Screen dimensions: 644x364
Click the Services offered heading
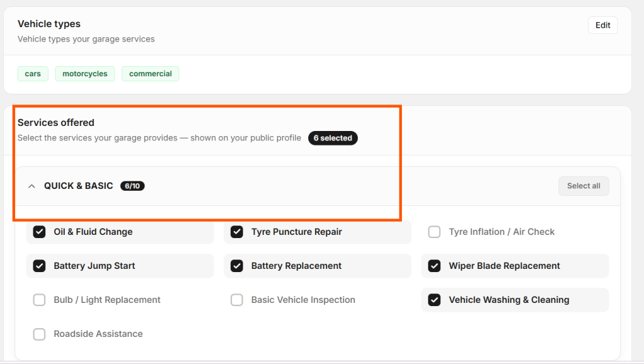56,122
